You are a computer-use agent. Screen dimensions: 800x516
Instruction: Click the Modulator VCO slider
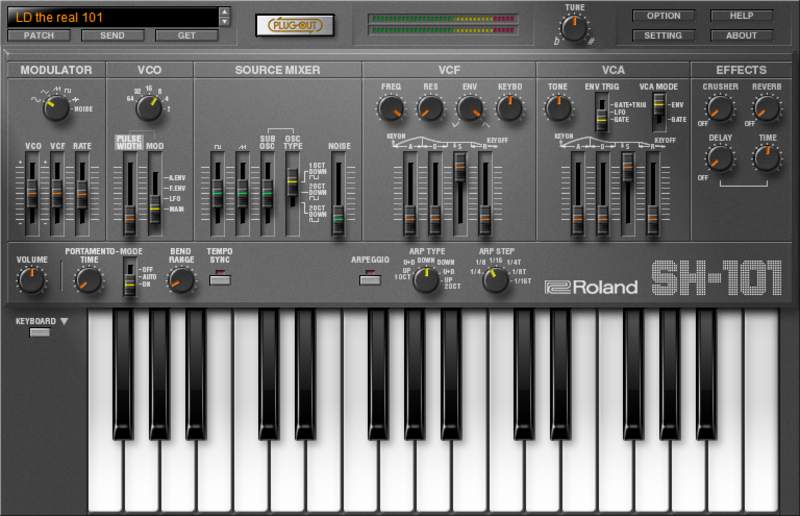(32, 194)
